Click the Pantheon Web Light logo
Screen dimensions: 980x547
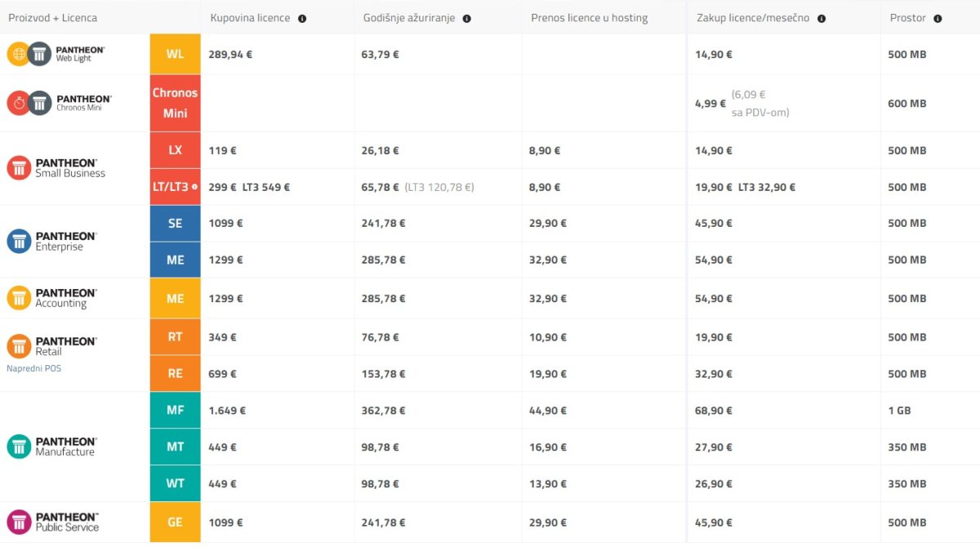[x=56, y=54]
